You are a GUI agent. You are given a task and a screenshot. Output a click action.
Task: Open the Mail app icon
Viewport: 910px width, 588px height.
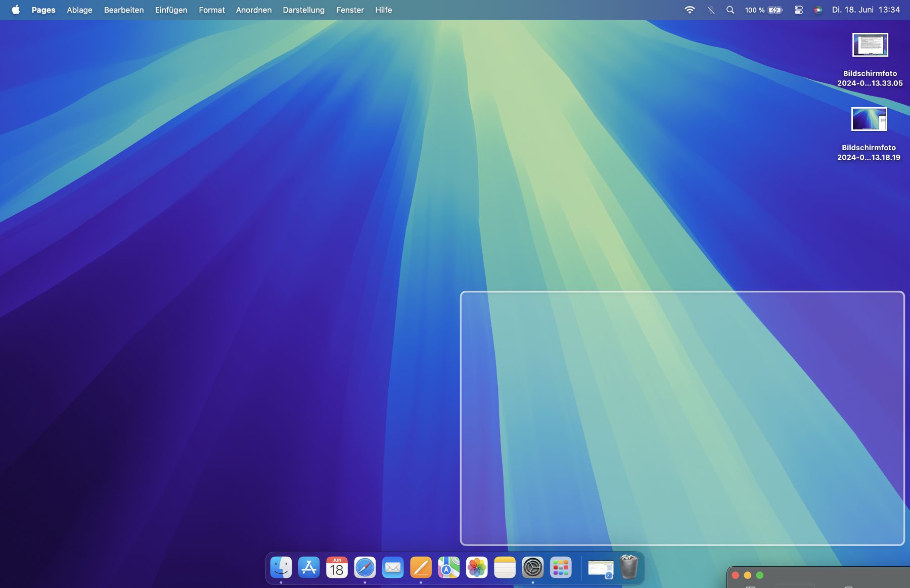click(393, 568)
